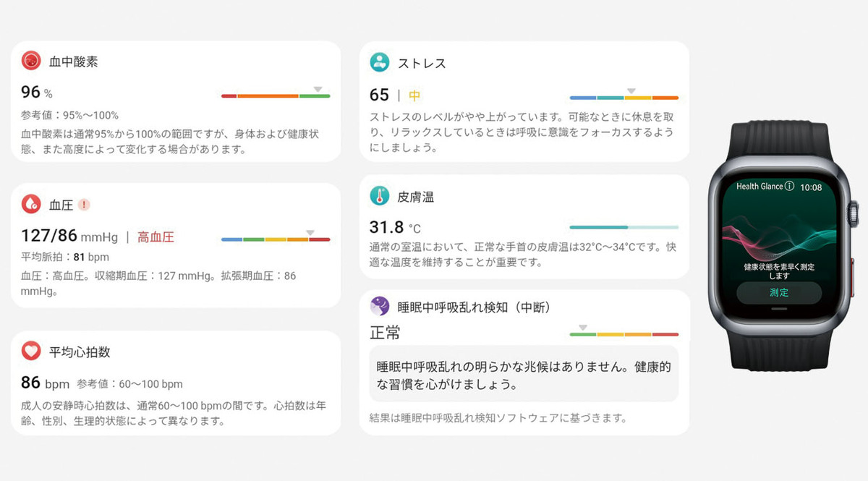Screen dimensions: 868x481
Task: Click the stress (ストレス) person icon
Action: 379,62
